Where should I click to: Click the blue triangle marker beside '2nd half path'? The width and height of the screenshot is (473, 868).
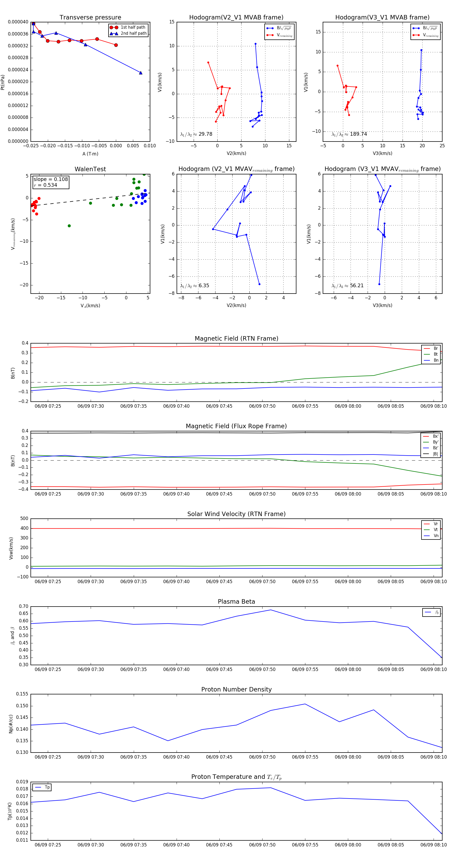[x=114, y=33]
